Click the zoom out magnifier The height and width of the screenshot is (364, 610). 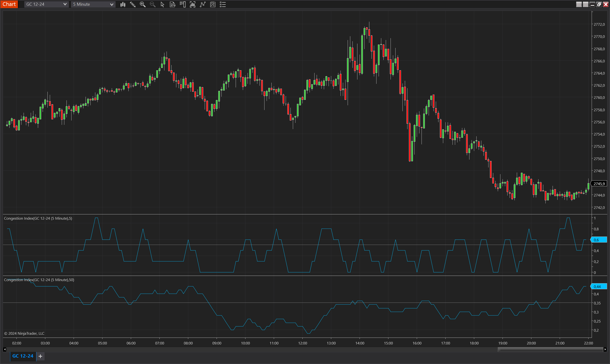click(152, 5)
